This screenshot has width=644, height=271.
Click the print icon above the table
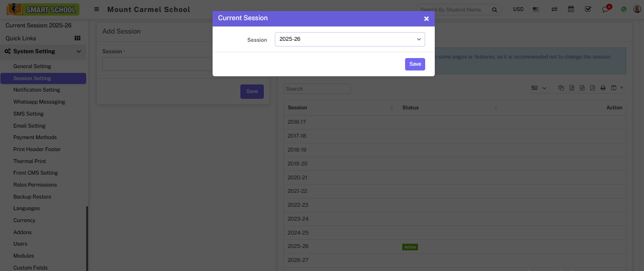603,88
